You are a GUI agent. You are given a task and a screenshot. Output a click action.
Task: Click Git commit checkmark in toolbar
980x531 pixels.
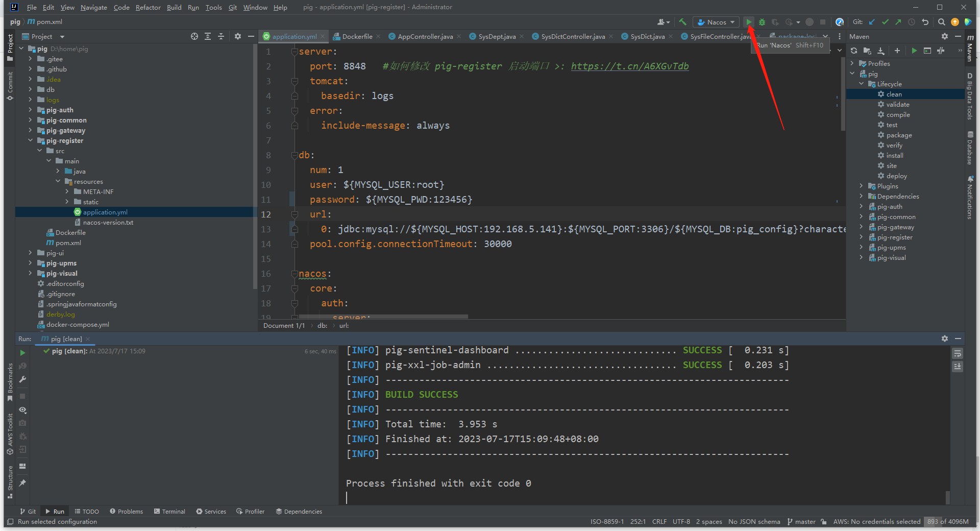(885, 22)
